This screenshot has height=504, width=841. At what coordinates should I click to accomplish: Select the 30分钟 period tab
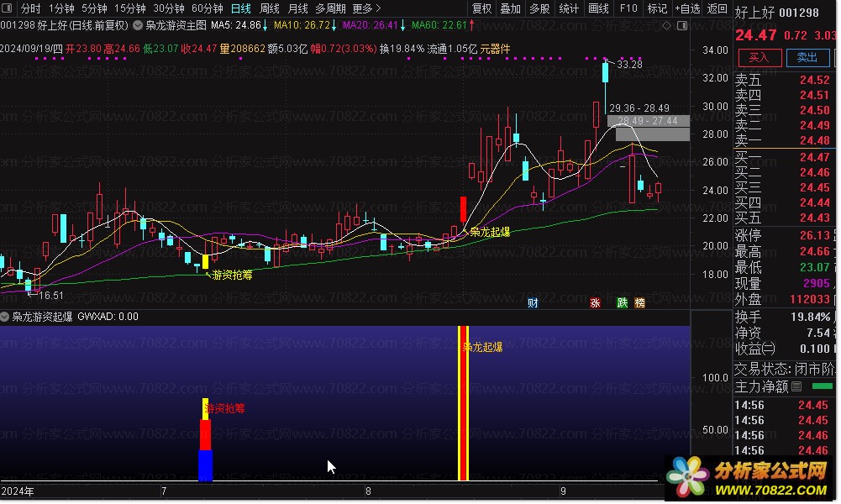coord(169,8)
